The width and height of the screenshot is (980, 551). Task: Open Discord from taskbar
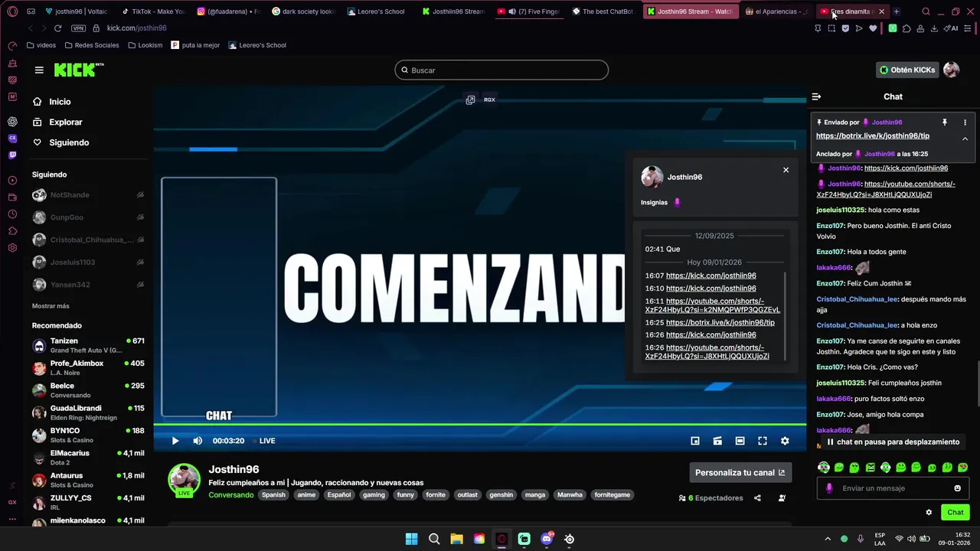click(x=547, y=539)
